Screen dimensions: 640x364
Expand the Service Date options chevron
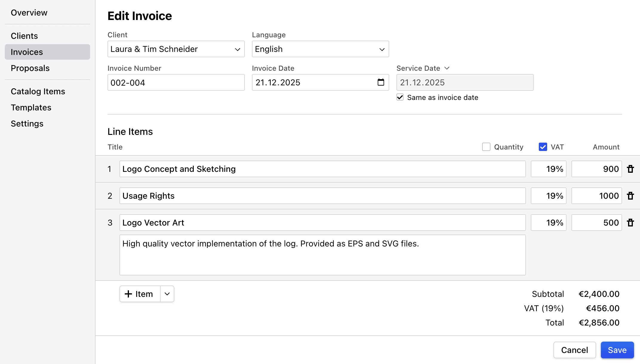coord(447,68)
